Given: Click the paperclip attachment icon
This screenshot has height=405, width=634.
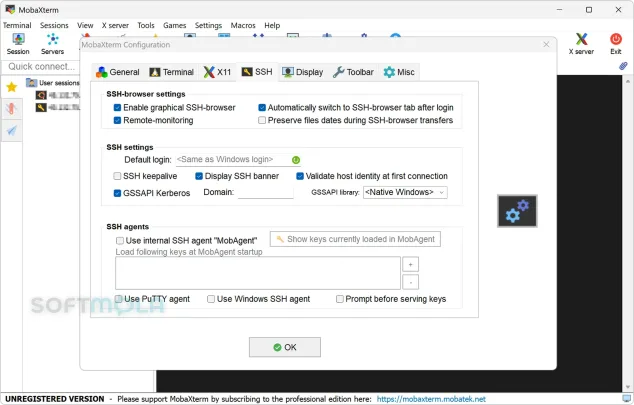Looking at the screenshot, I should tap(623, 66).
